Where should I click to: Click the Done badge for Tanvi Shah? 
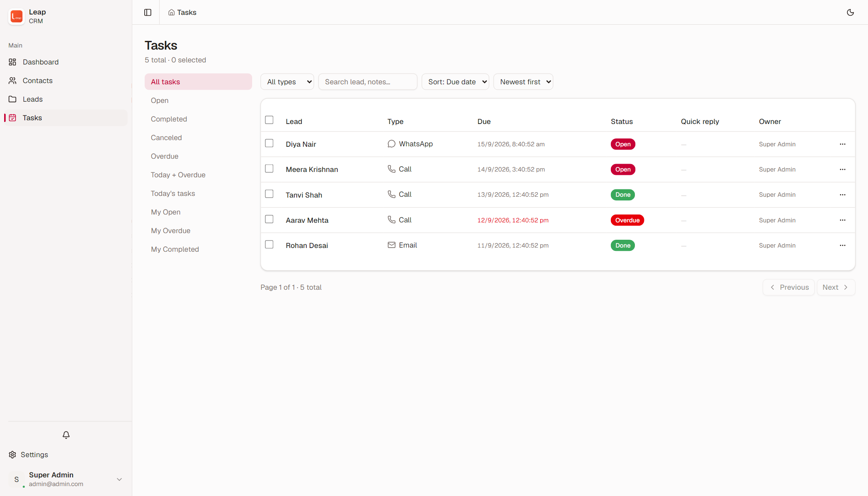[x=622, y=195]
